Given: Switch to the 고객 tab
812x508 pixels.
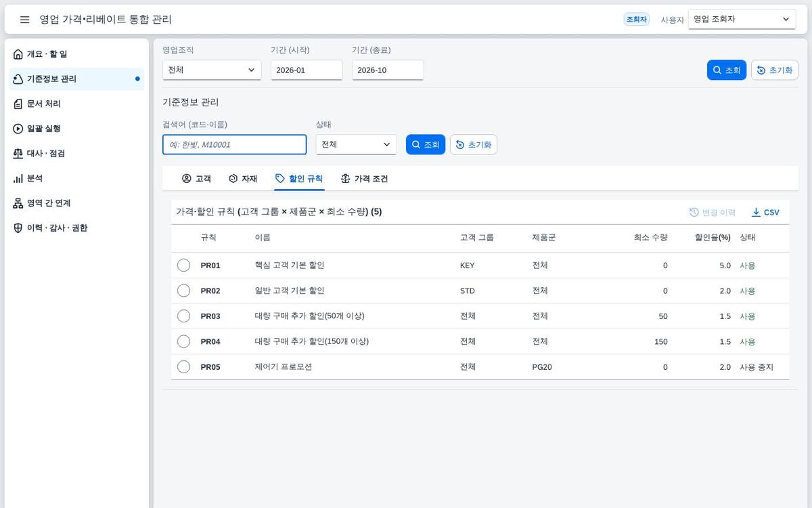Looking at the screenshot, I should [196, 179].
